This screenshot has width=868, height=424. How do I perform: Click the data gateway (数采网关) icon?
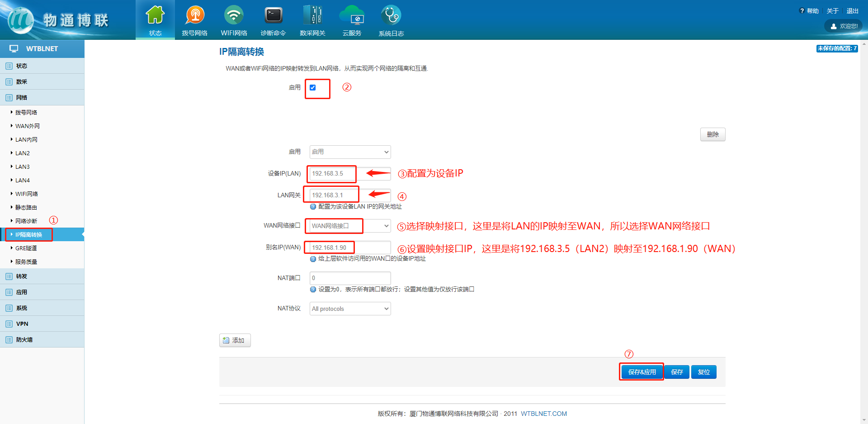312,16
